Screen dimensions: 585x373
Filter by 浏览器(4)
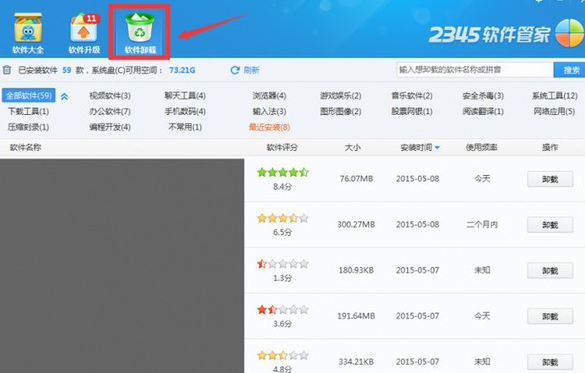click(269, 96)
